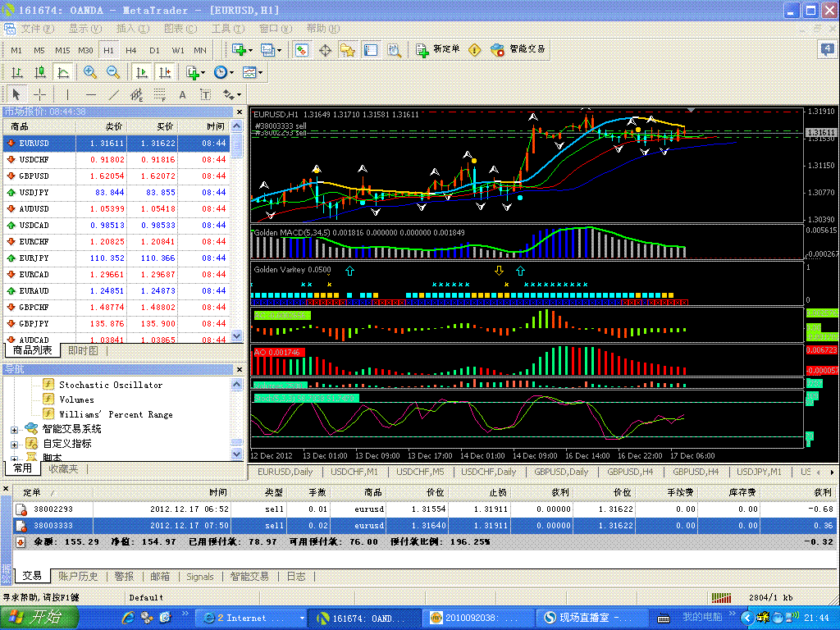The width and height of the screenshot is (840, 630).
Task: Select the text label 'A' tool
Action: tap(182, 94)
